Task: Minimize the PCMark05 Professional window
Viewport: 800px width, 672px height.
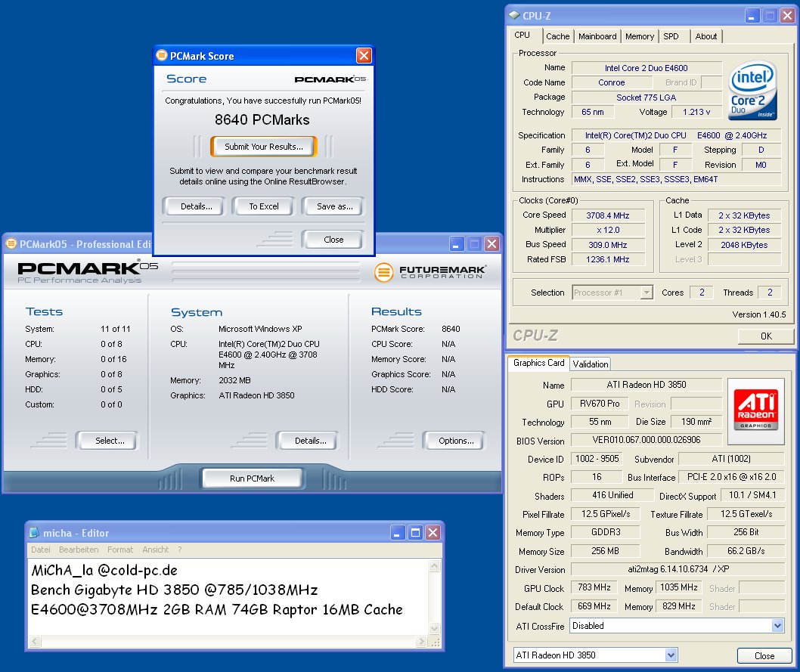Action: 457,243
